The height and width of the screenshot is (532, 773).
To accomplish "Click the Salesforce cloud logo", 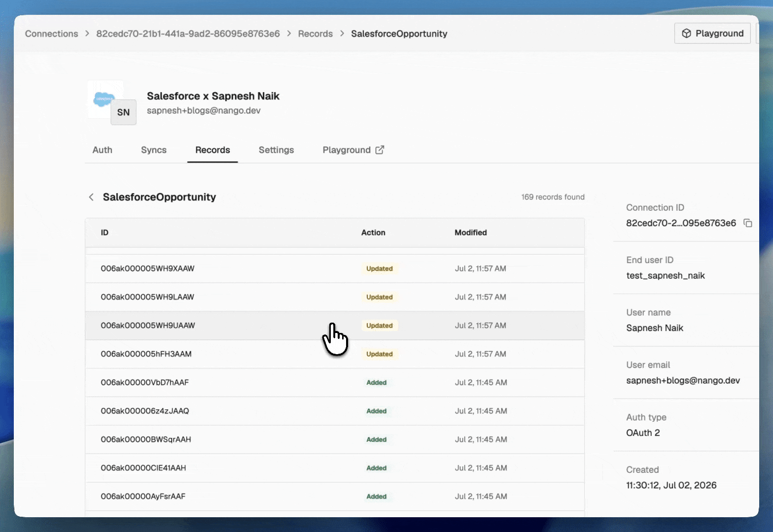I will pos(103,99).
